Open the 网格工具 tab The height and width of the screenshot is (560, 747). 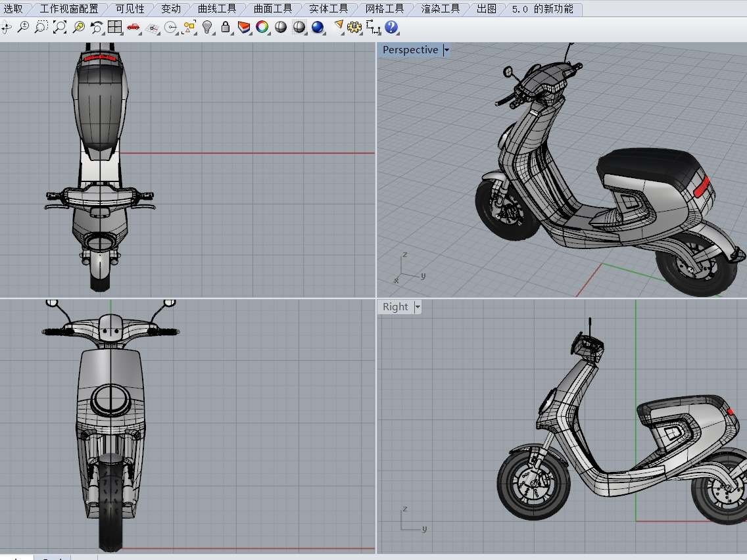[x=384, y=9]
